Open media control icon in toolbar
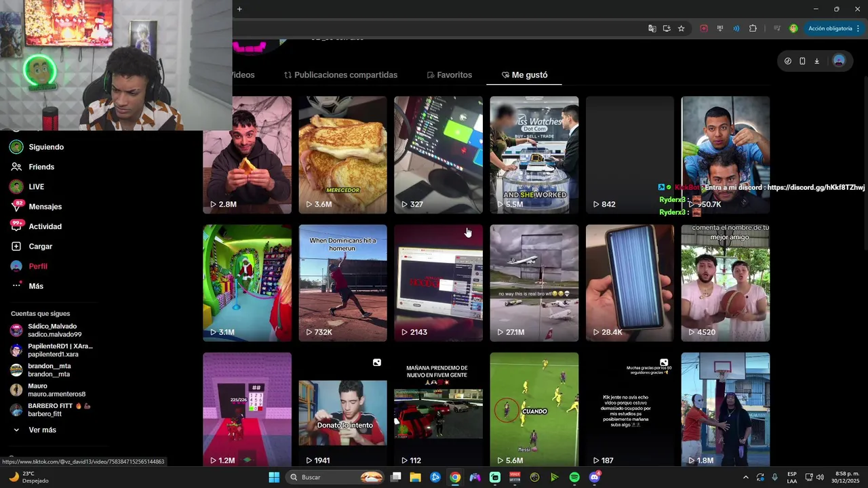The image size is (868, 488). tap(777, 28)
